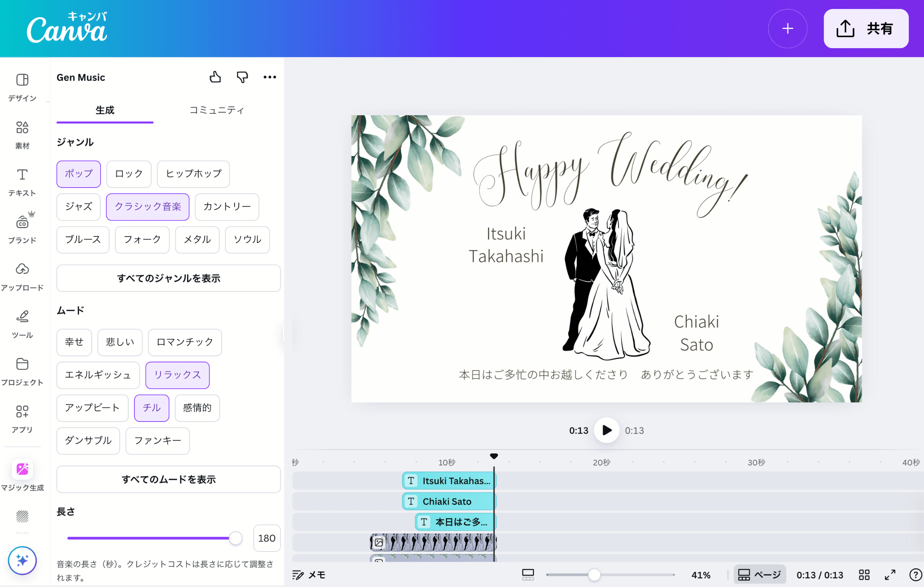Select the ソウル genre chip

(247, 240)
